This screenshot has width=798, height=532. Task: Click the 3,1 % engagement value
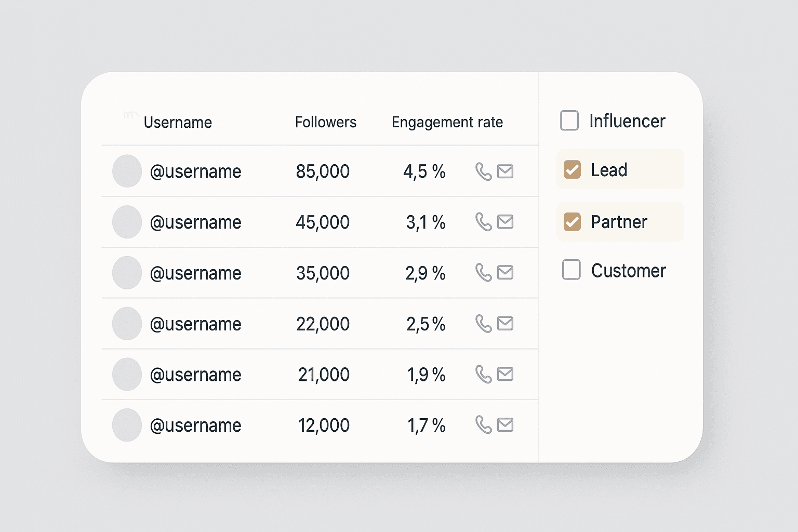425,222
